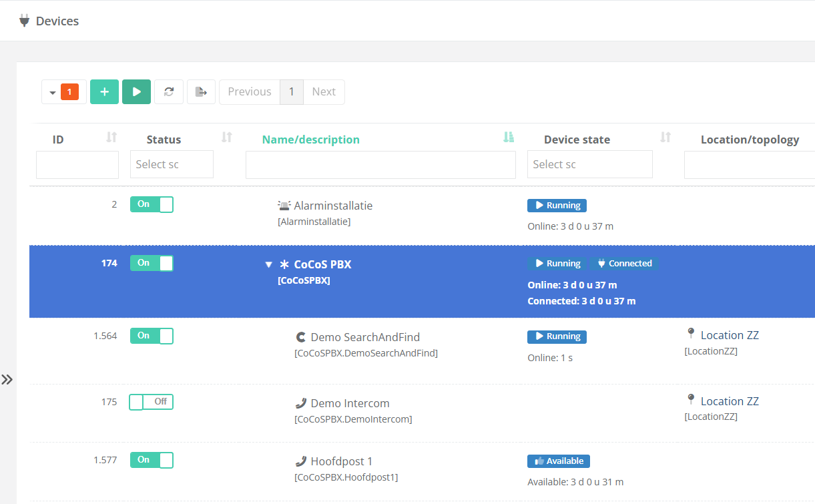
Task: Open the Location ZZ link for Demo SearchAndFind
Action: coord(730,335)
